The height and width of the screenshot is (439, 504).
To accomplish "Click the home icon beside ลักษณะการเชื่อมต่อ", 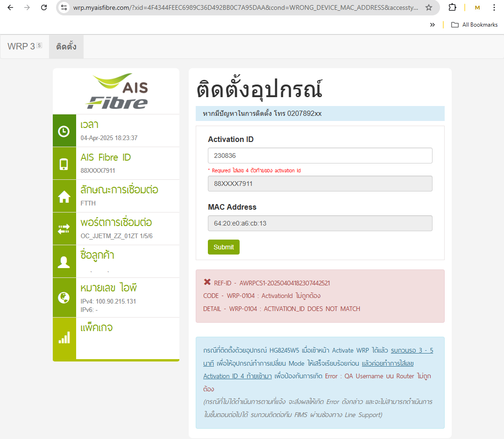I will [x=64, y=197].
